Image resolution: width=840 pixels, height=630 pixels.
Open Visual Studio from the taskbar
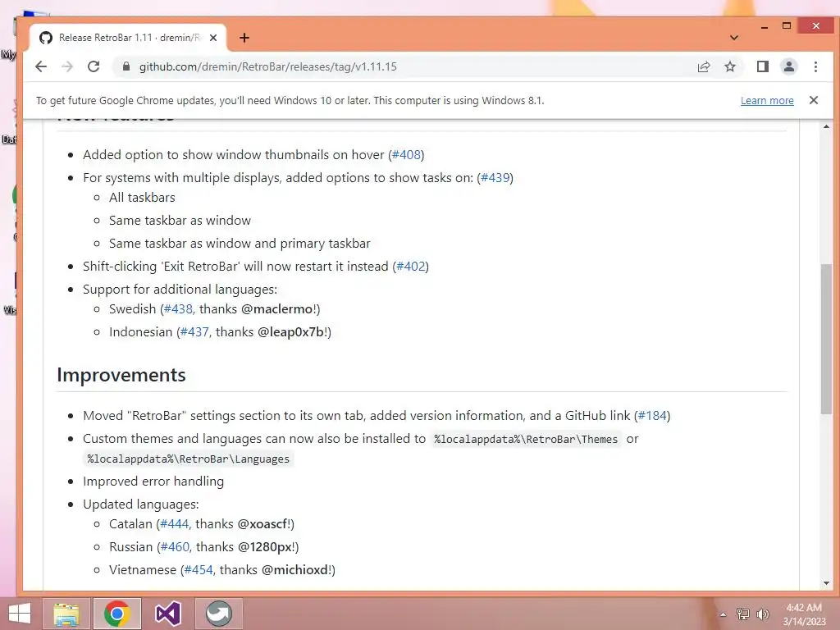(x=167, y=614)
